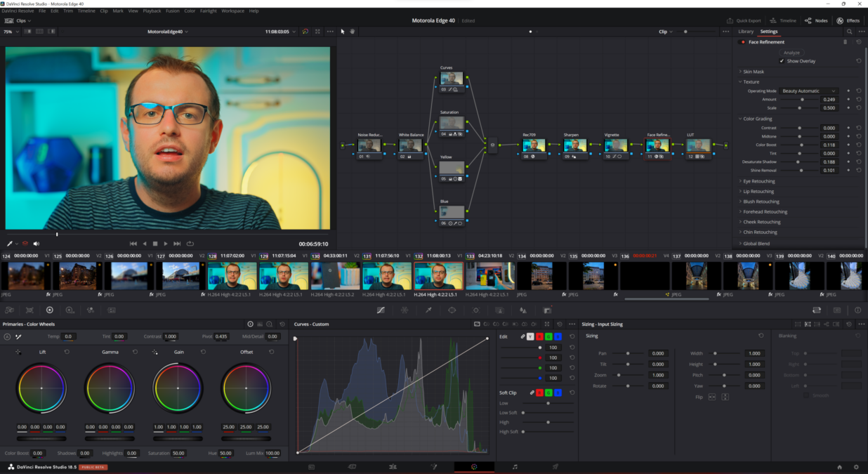Uncheck the Show Overlay checkbox

[x=782, y=61]
